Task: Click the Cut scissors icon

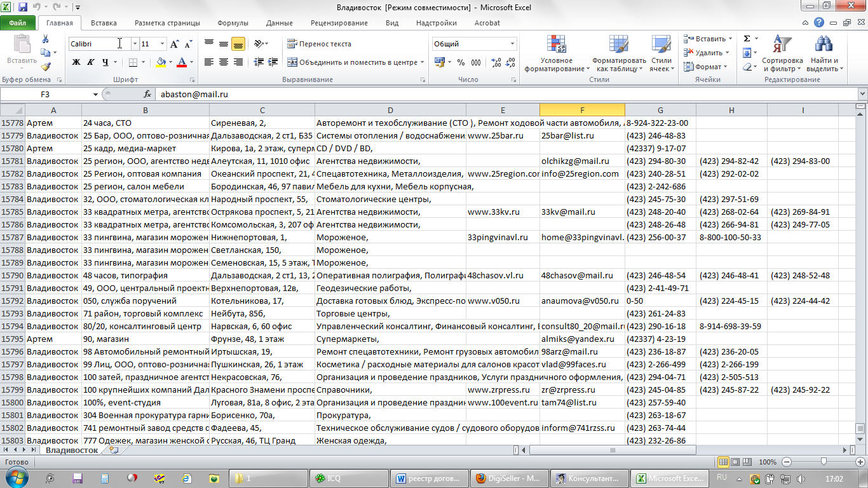Action: coord(46,40)
